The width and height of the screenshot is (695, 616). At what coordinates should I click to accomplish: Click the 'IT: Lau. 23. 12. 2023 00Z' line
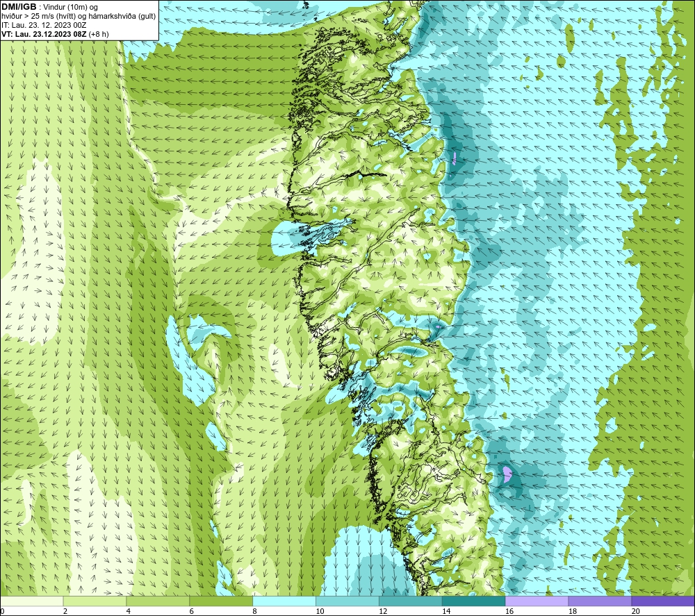(x=44, y=25)
